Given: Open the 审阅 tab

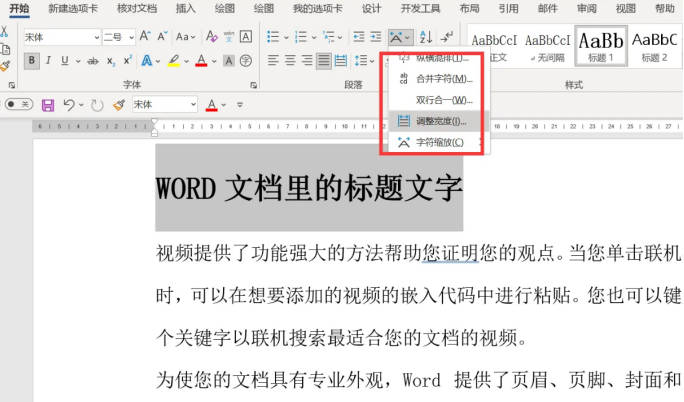Looking at the screenshot, I should (x=586, y=8).
